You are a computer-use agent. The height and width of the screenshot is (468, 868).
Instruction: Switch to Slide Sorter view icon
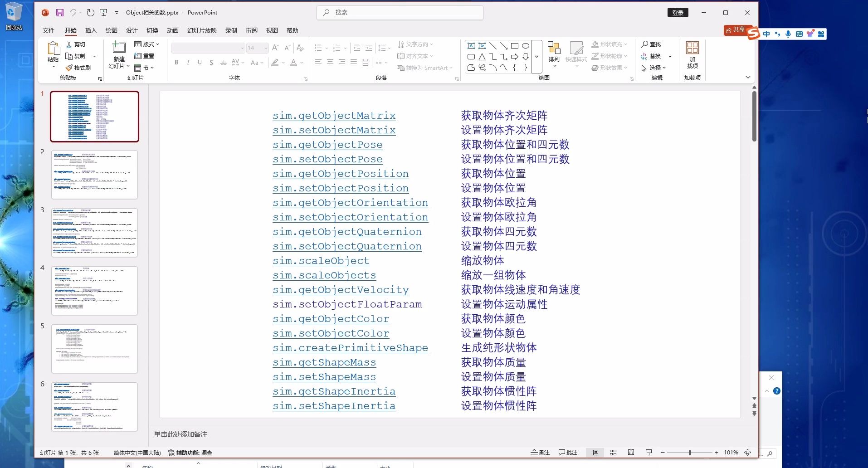613,453
